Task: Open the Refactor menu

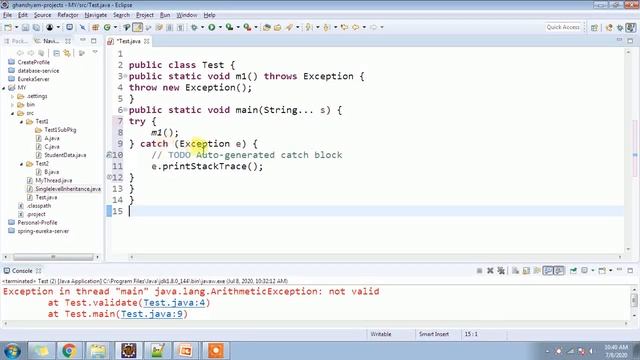Action: coord(68,15)
